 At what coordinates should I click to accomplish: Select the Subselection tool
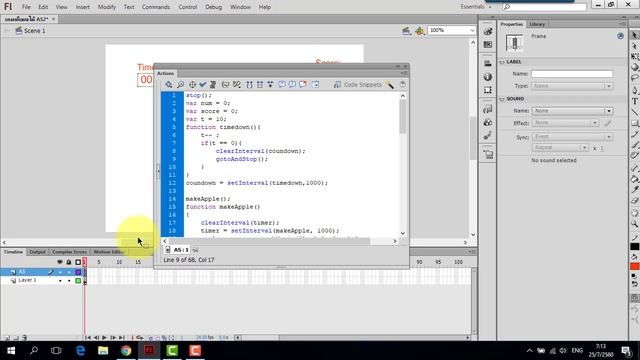[634, 46]
